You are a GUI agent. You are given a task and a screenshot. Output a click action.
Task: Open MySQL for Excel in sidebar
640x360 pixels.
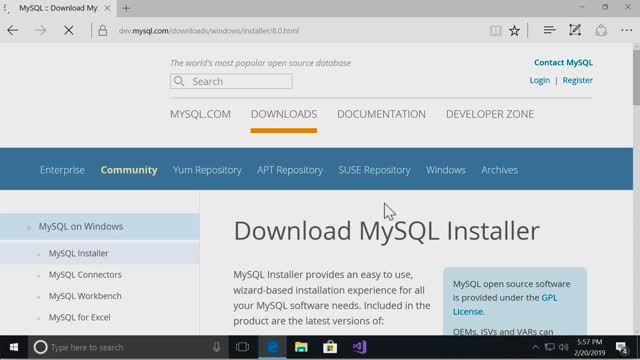(x=80, y=317)
